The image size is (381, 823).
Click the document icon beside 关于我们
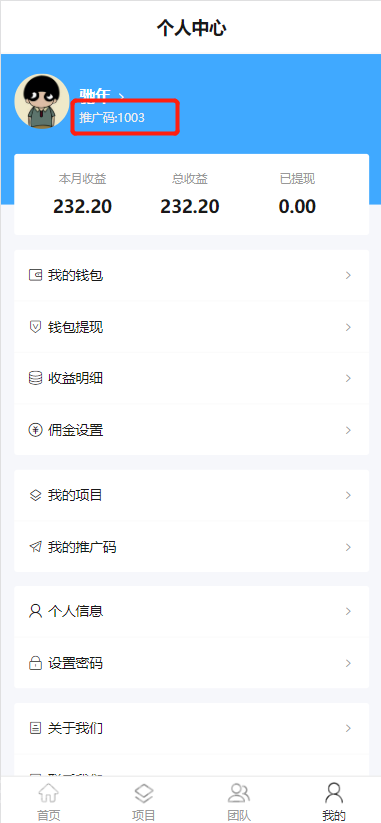point(35,728)
